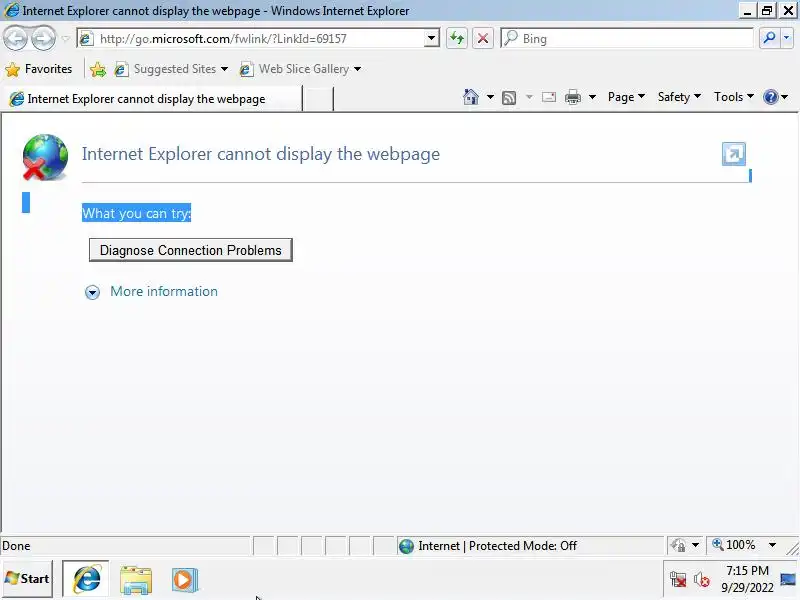Expand More information chevron icon
This screenshot has width=800, height=600.
point(92,292)
